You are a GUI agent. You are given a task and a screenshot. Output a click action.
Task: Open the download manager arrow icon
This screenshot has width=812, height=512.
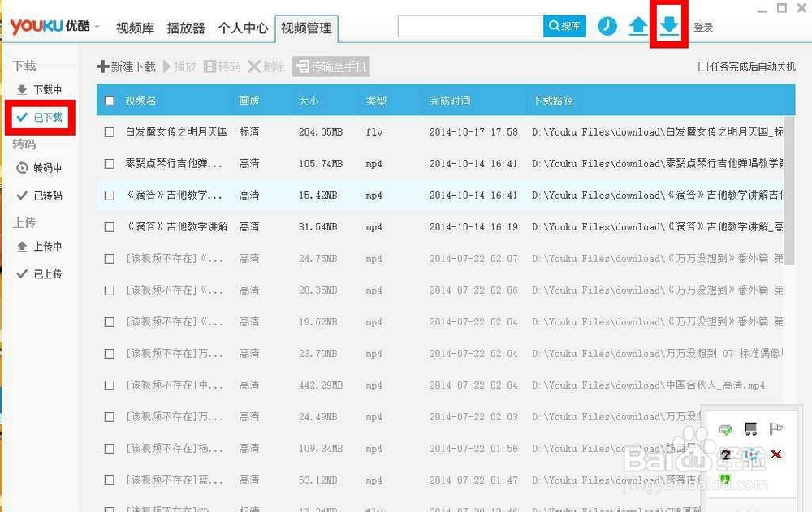point(668,26)
